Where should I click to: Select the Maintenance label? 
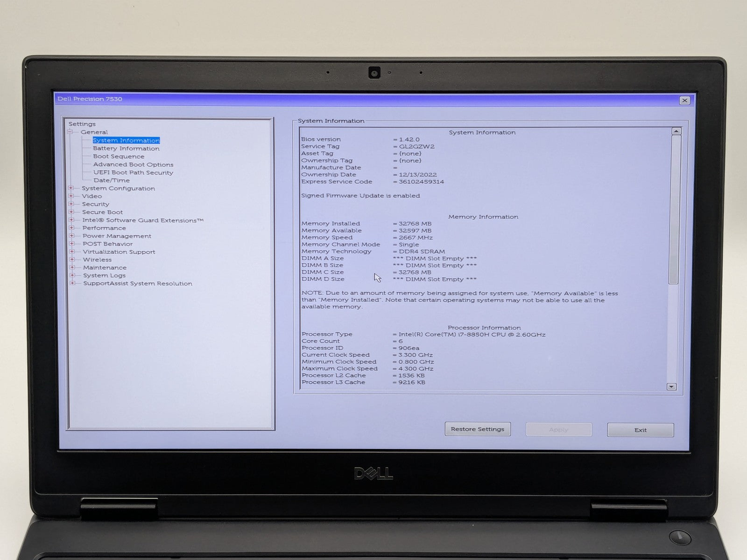coord(105,267)
